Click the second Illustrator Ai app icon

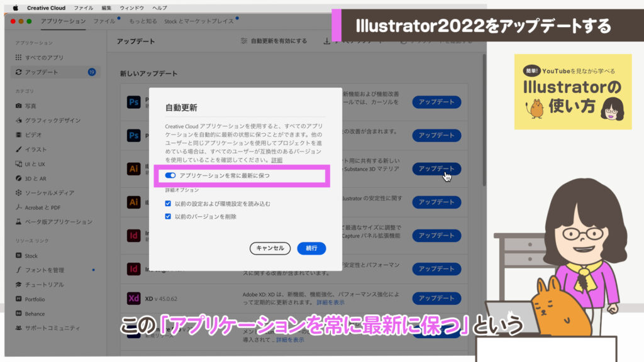click(133, 202)
